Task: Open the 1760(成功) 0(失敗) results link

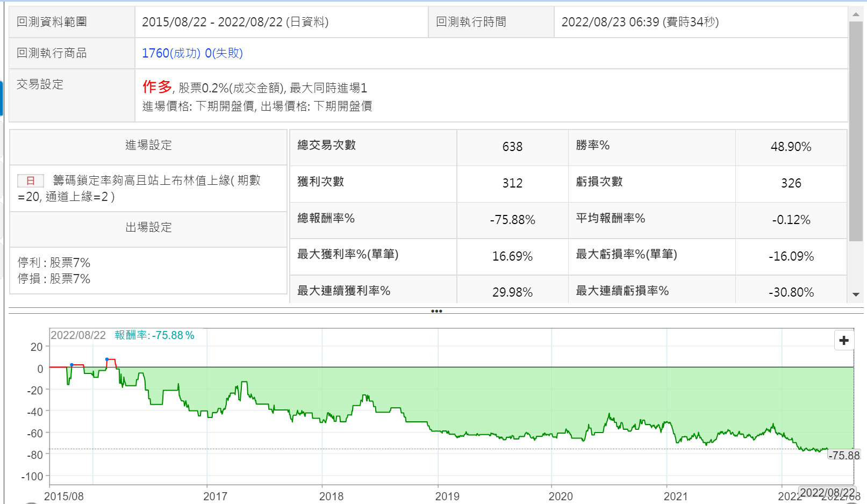Action: pos(192,53)
